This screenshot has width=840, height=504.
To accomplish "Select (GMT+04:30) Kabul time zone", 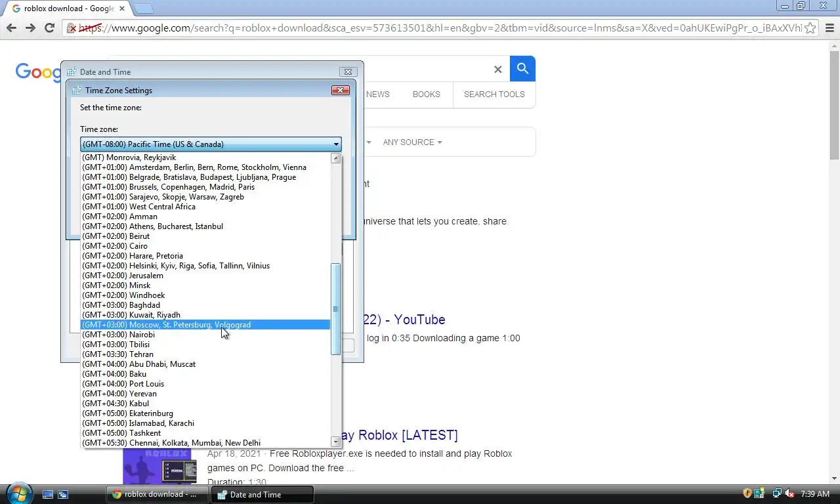I will pyautogui.click(x=205, y=404).
